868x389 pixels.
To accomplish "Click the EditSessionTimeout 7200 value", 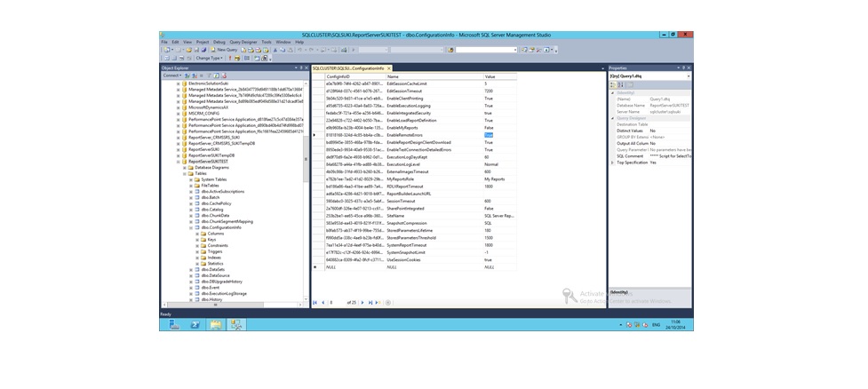I will [500, 91].
